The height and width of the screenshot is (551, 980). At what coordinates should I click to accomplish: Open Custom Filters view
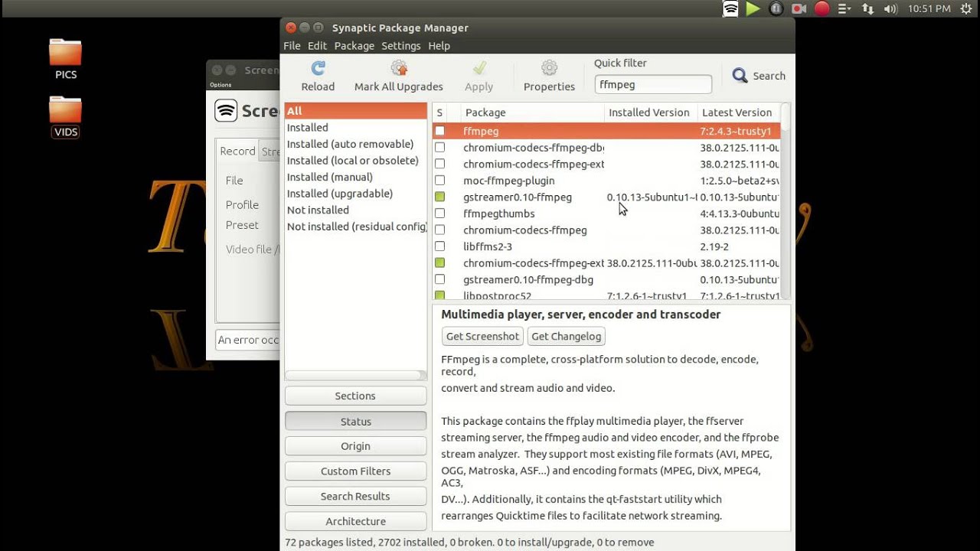[x=355, y=471]
